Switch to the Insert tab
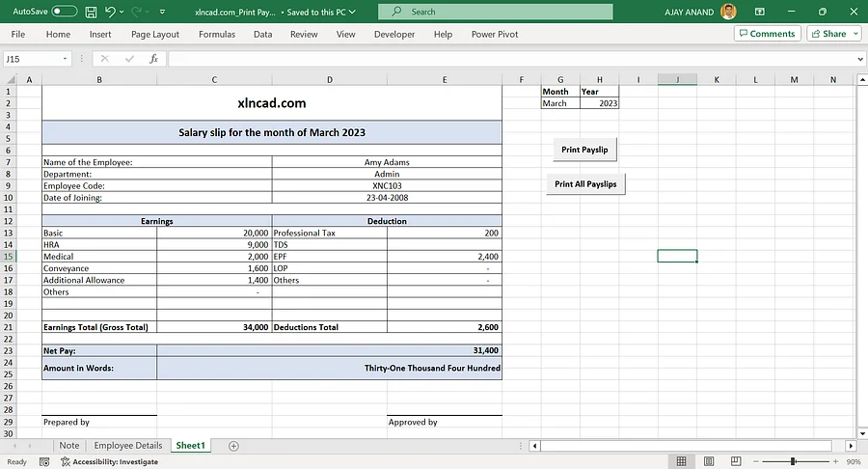Screen dimensions: 868x469 click(x=100, y=35)
